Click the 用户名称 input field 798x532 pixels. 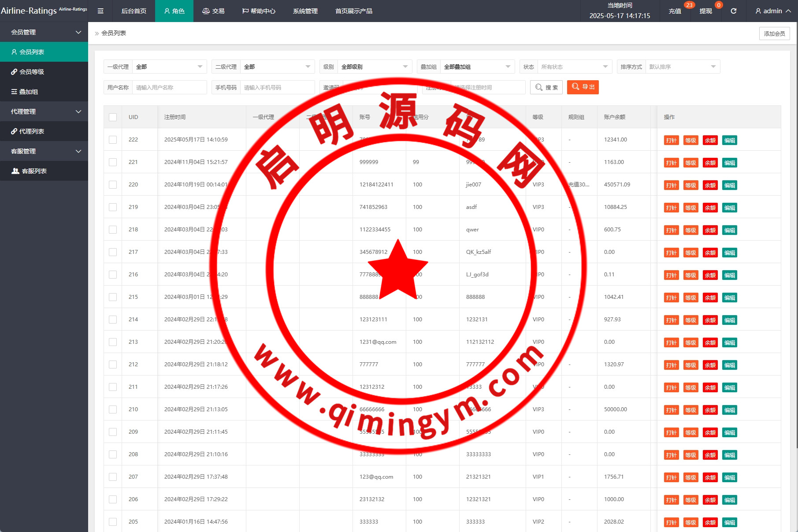(x=169, y=88)
